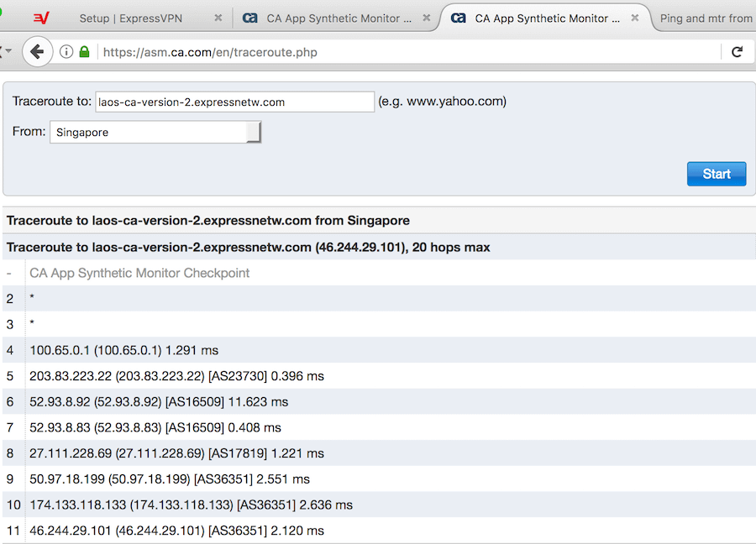
Task: Select the active CA App Synthetic Monitor tab
Action: 547,18
